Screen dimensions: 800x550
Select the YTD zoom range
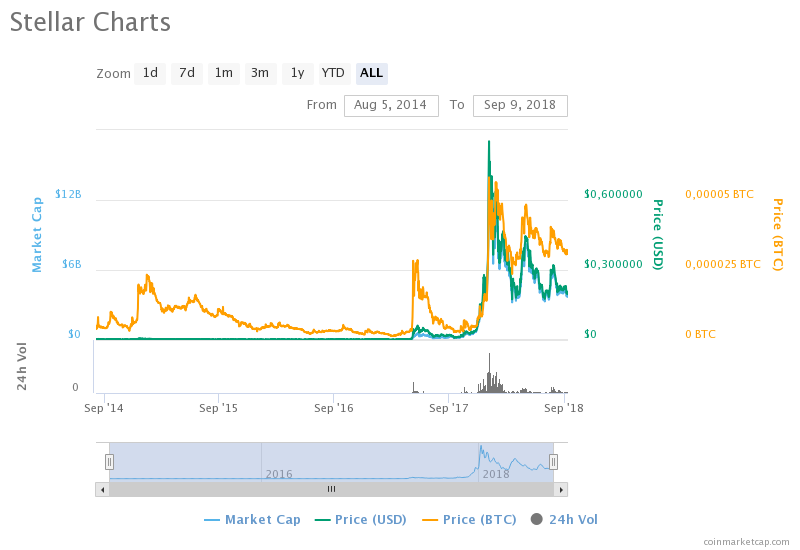(333, 73)
